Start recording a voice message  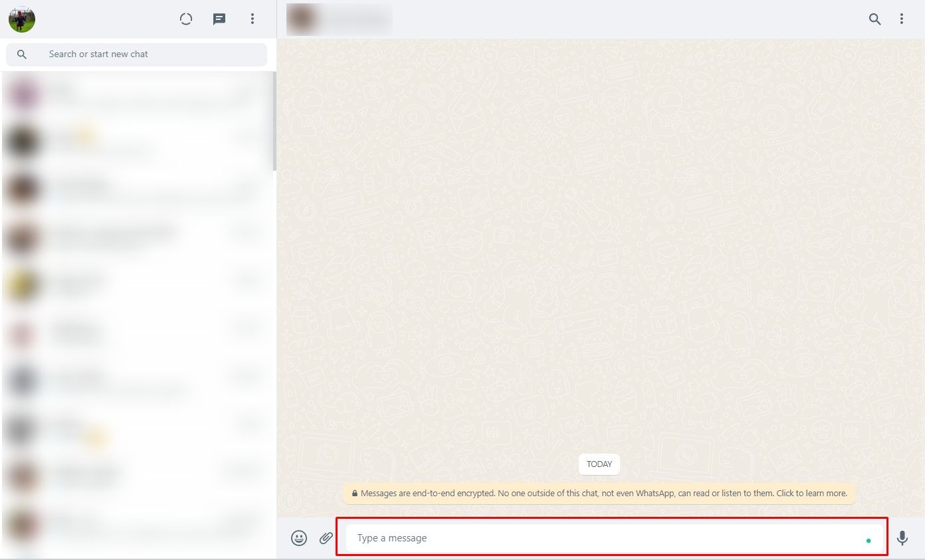click(902, 538)
